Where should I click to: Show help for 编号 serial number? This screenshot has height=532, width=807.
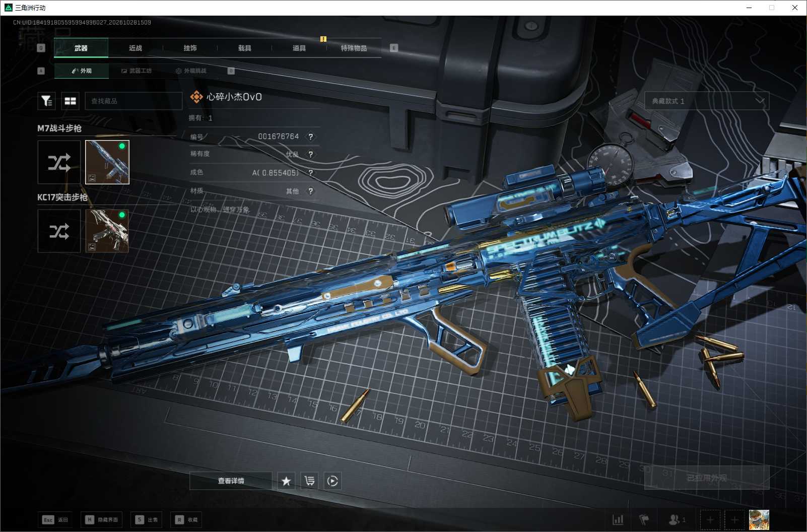click(311, 137)
